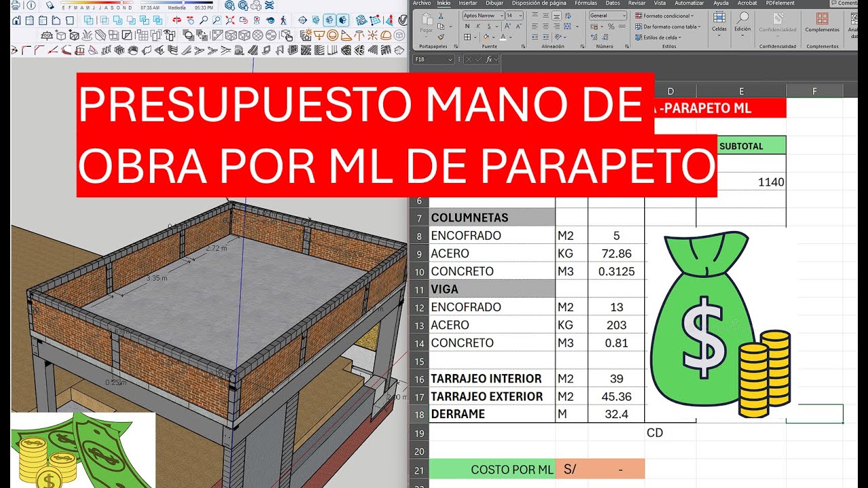868x488 pixels.
Task: Select the Pan hand tool
Action: (190, 20)
